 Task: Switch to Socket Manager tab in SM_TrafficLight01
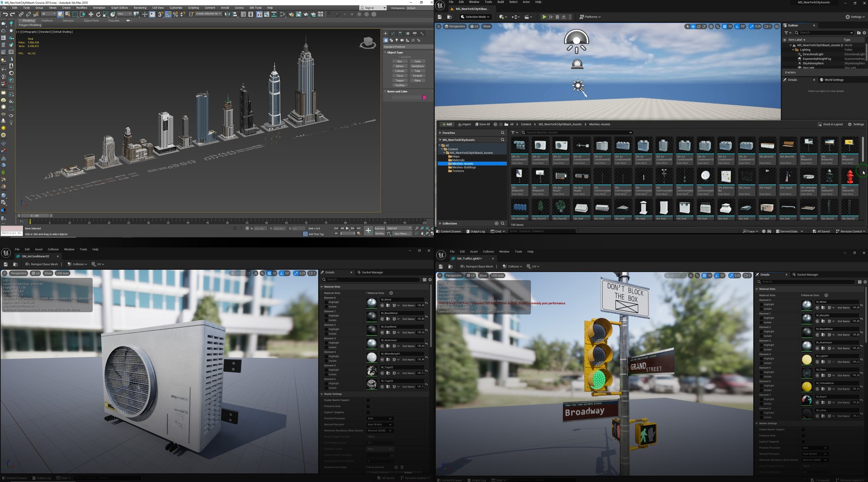[804, 275]
